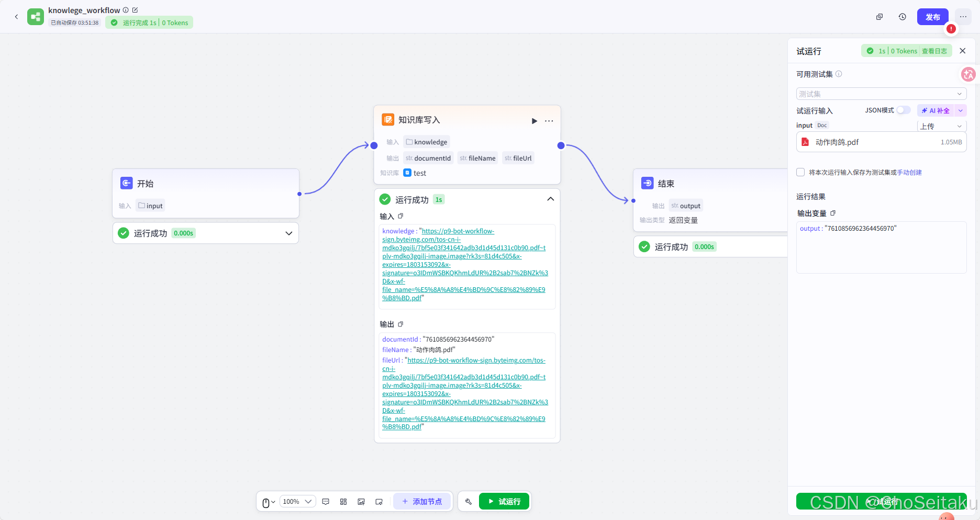Click the green workflow logo icon

(36, 17)
